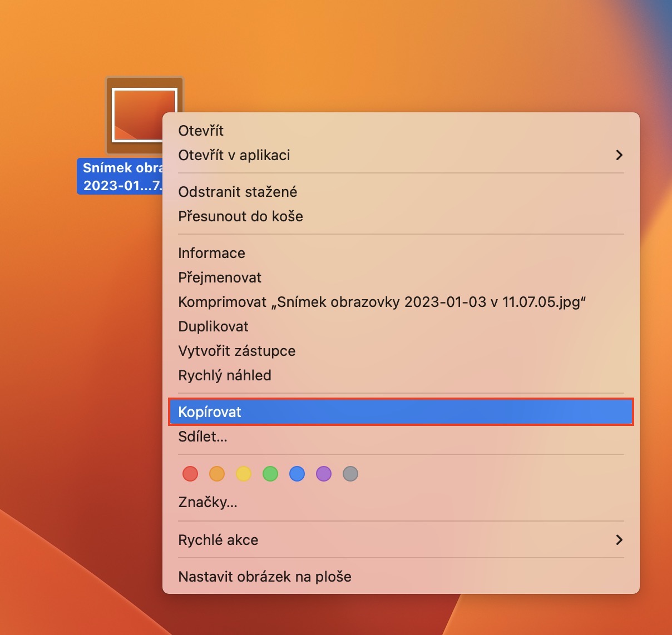Image resolution: width=672 pixels, height=635 pixels.
Task: Apply the purple tag color
Action: [x=324, y=474]
